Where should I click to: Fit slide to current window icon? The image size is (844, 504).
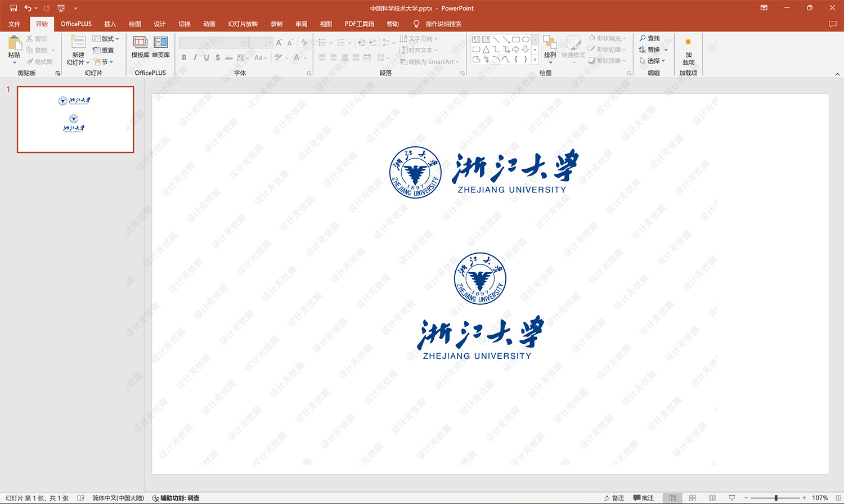pyautogui.click(x=838, y=498)
